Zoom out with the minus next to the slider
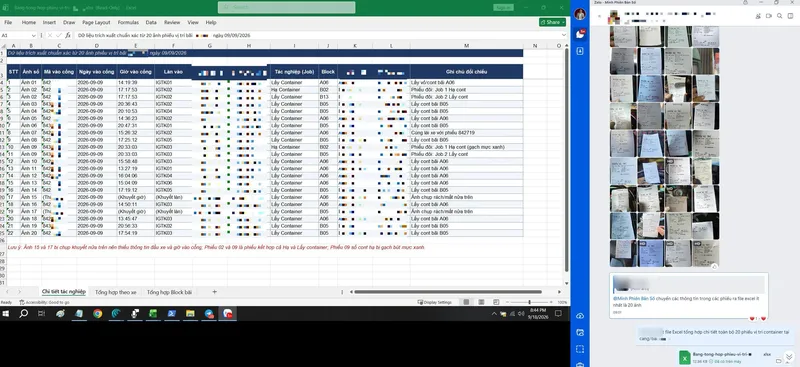Screen dimensions: 800x367 507,302
